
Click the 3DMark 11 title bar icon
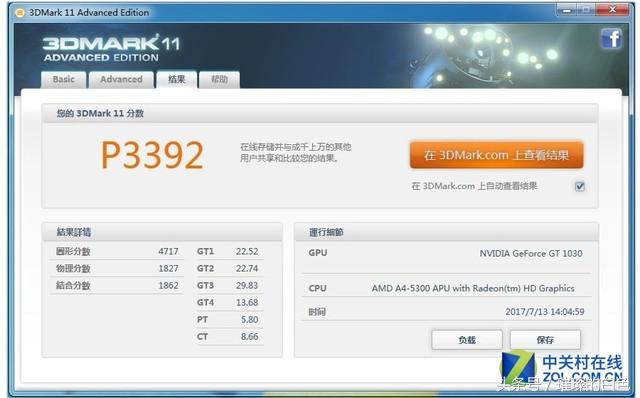click(x=19, y=13)
